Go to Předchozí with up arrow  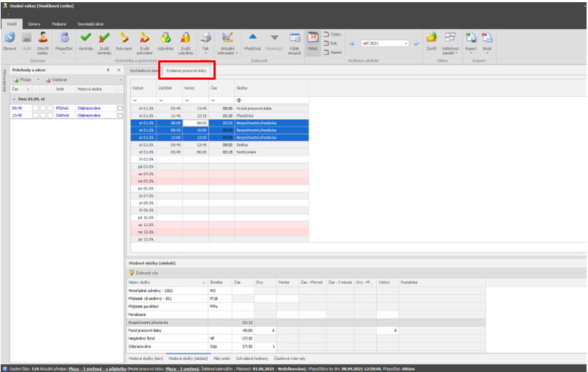[x=253, y=37]
